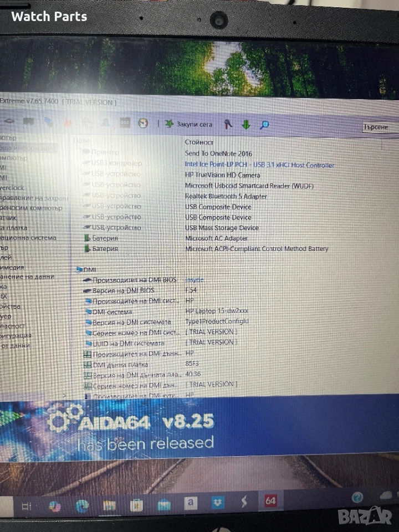
Task: Click the round globe-like toolbar icon
Action: click(x=143, y=123)
